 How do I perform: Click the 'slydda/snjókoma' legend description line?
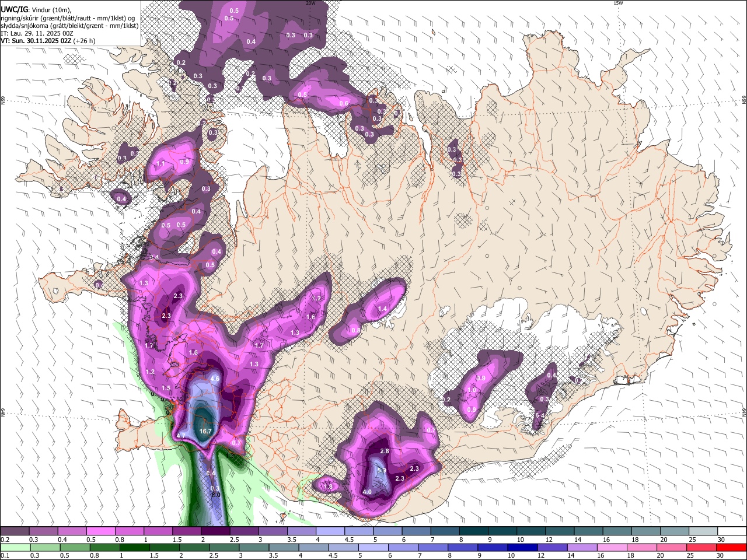(69, 26)
